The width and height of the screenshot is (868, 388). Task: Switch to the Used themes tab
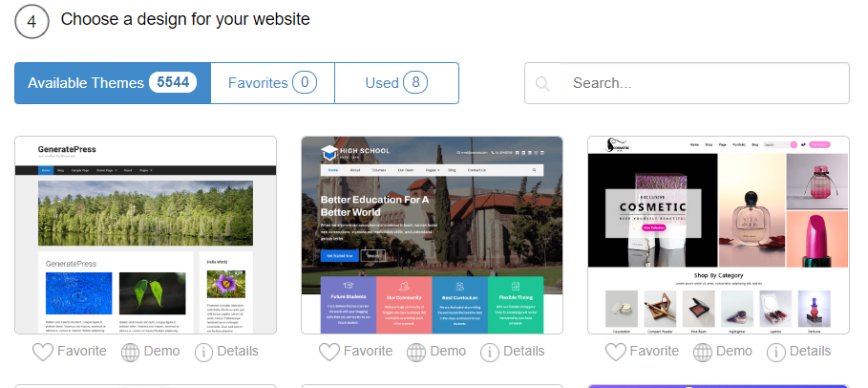pyautogui.click(x=396, y=83)
